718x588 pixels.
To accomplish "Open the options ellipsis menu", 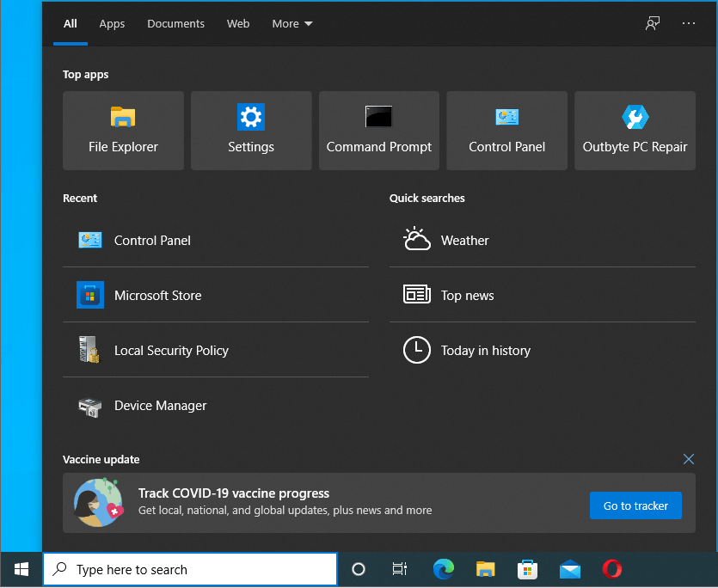I will tap(688, 23).
